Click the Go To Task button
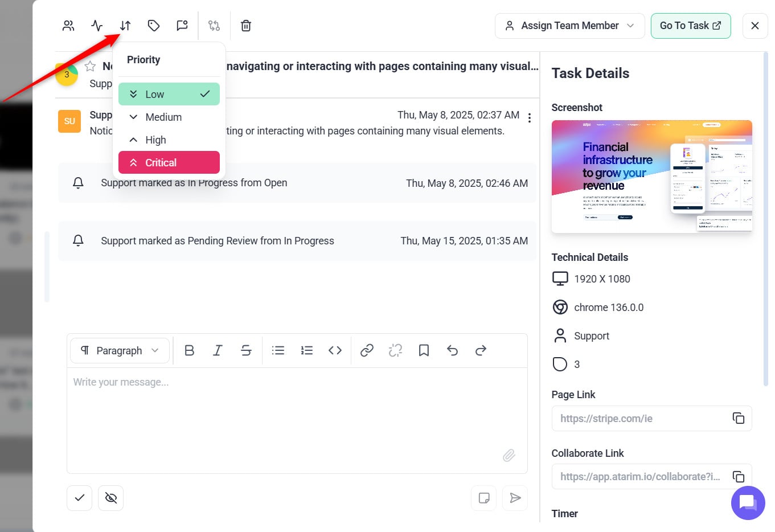 690,26
